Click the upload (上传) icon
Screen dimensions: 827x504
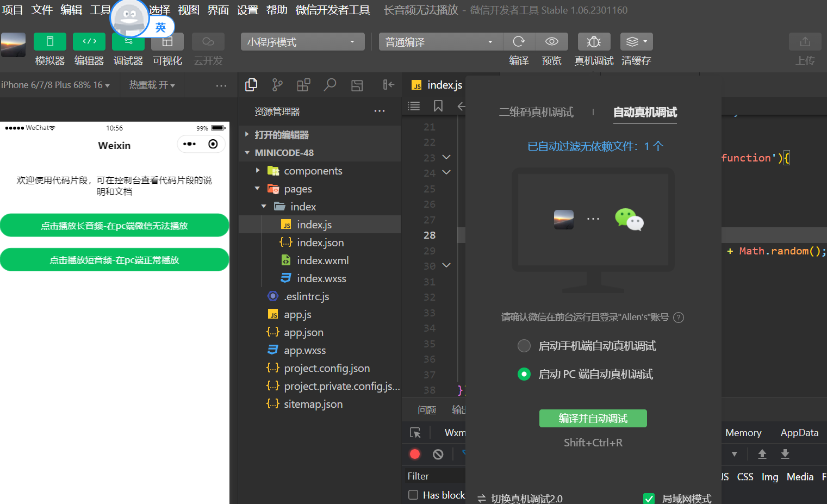[805, 42]
